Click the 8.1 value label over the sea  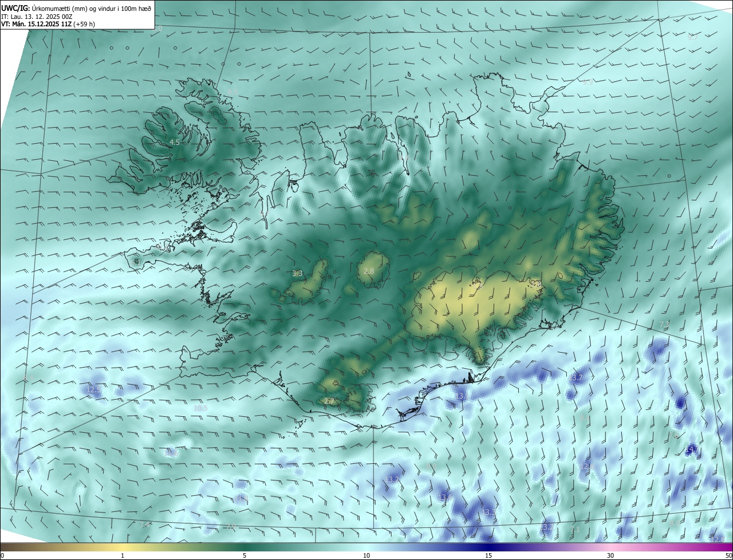(584, 419)
